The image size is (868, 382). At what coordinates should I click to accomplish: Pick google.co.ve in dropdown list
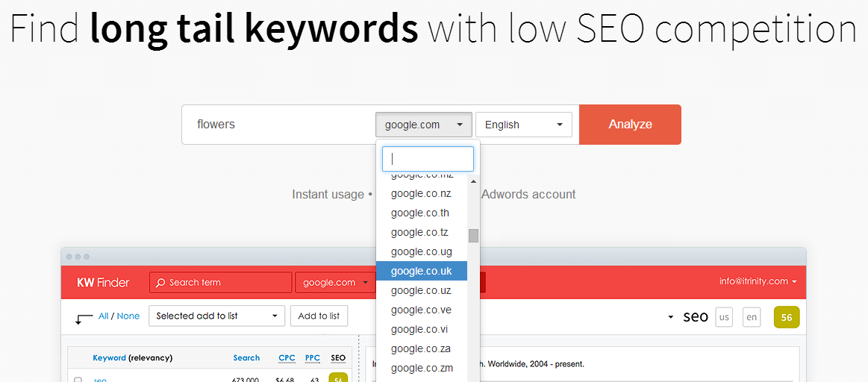[421, 310]
